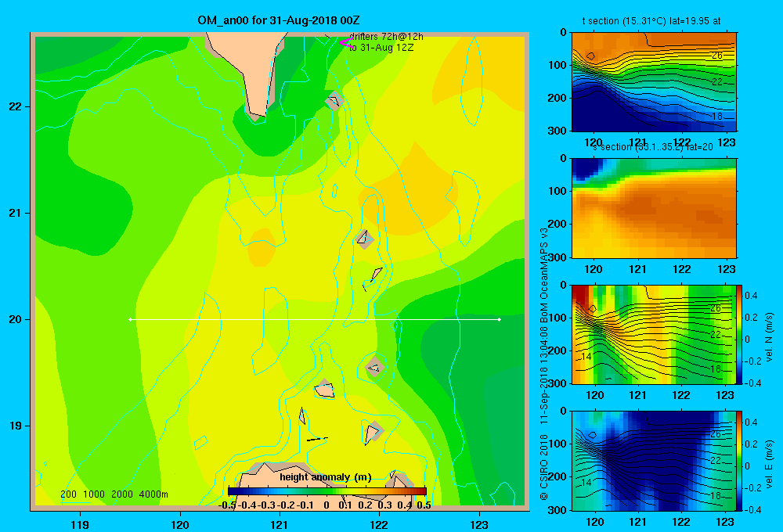This screenshot has width=783, height=532.
Task: Click longitude label 121 under main map
Action: (280, 524)
